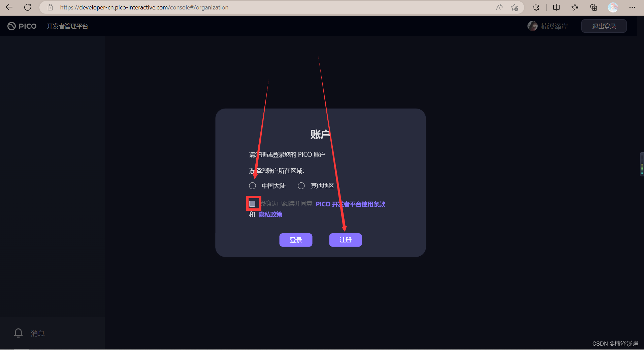Click the 选择您账户所在区域 label
This screenshot has width=644, height=350.
[x=277, y=171]
